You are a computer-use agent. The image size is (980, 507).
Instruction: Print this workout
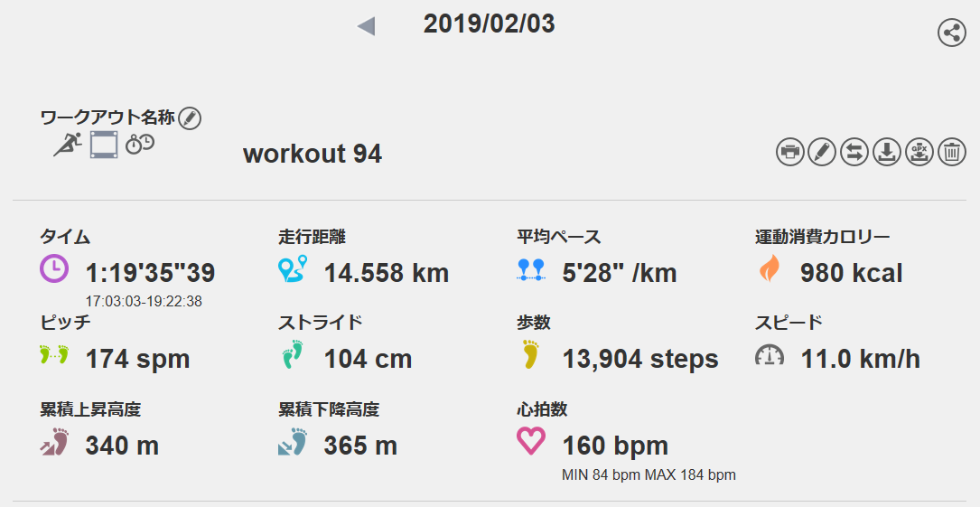tap(789, 152)
